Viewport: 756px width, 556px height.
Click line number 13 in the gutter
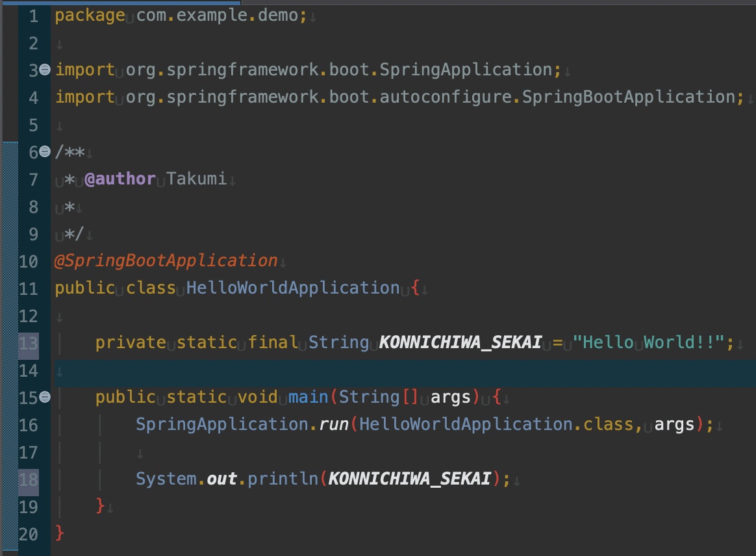29,344
